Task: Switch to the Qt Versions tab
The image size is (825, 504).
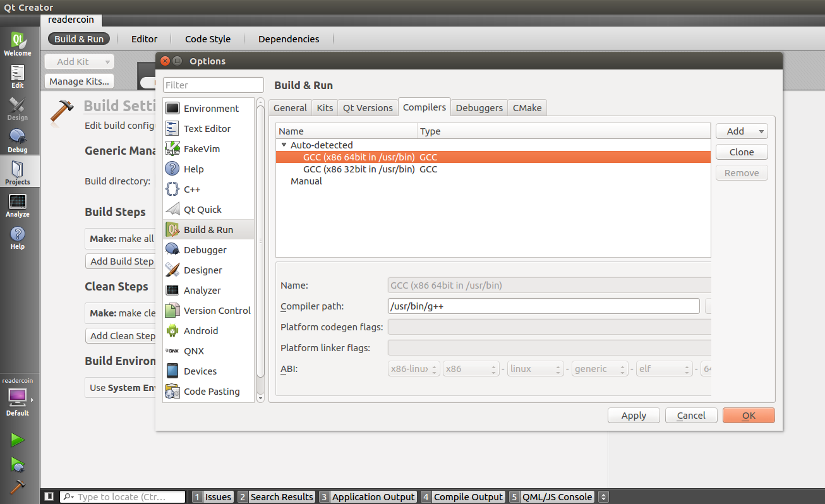Action: 368,108
